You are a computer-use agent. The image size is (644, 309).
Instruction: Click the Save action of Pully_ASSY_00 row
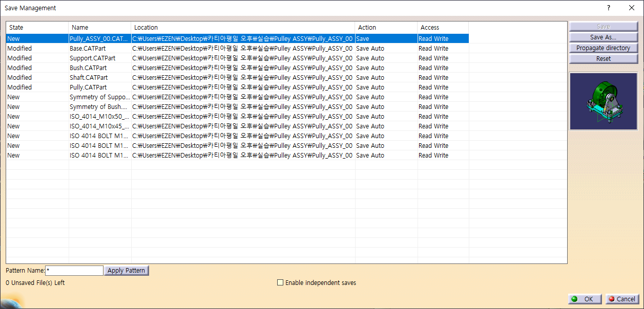click(x=363, y=38)
